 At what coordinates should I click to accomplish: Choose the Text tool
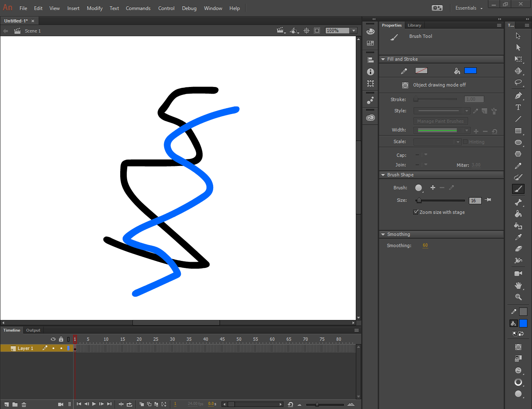(x=518, y=107)
